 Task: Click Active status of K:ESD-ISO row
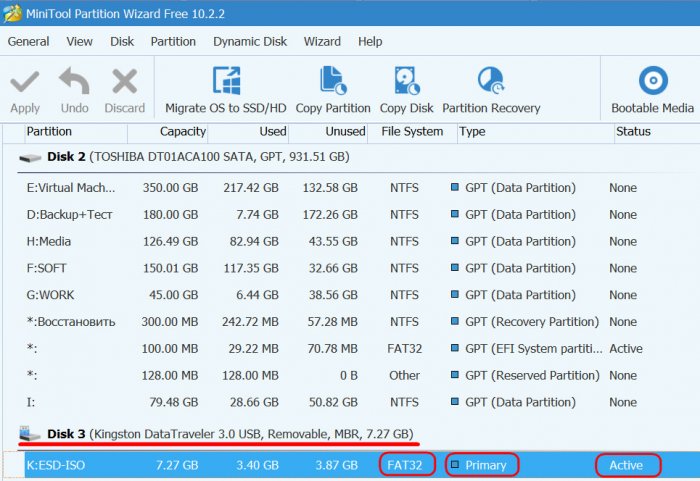point(626,465)
